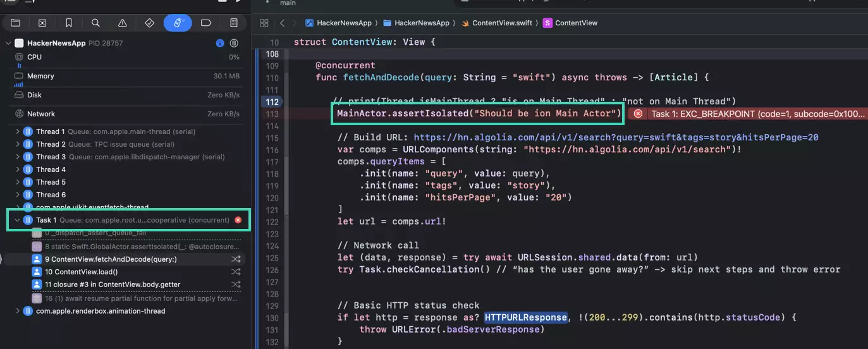This screenshot has width=868, height=349.
Task: Select the Memory gauge row
Action: click(126, 76)
